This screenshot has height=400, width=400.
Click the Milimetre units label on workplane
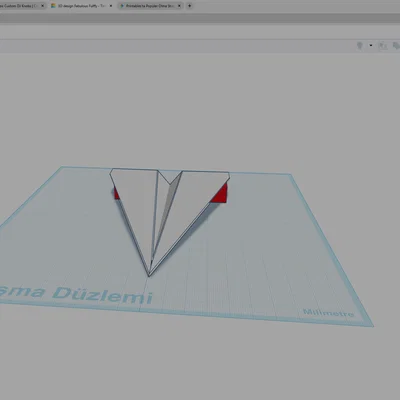[x=328, y=313]
